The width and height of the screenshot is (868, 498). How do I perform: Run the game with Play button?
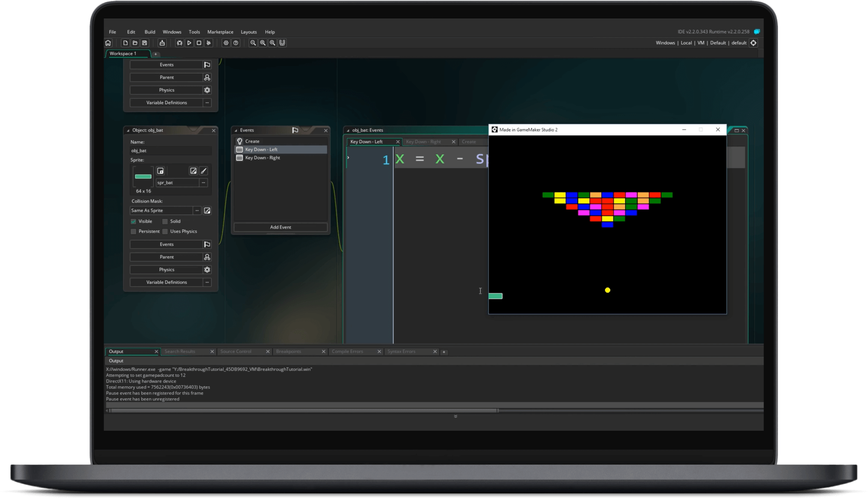(189, 43)
